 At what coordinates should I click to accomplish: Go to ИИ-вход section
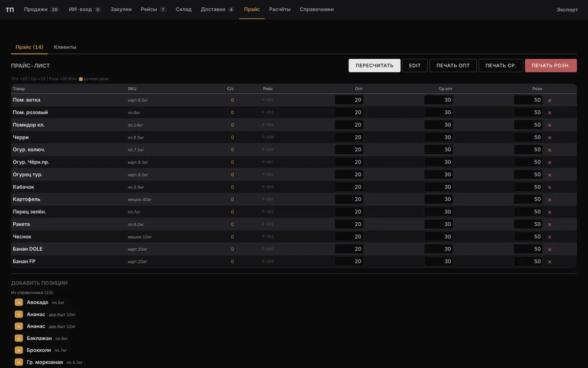click(85, 9)
